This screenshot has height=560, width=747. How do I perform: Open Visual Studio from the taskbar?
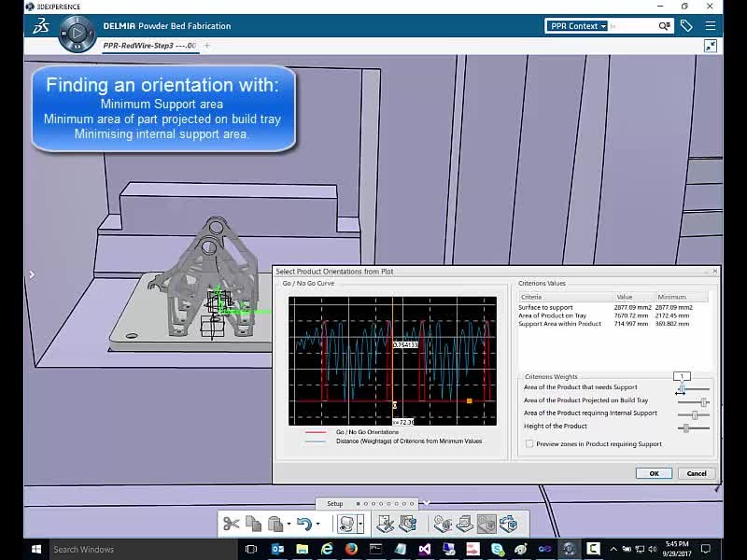425,550
